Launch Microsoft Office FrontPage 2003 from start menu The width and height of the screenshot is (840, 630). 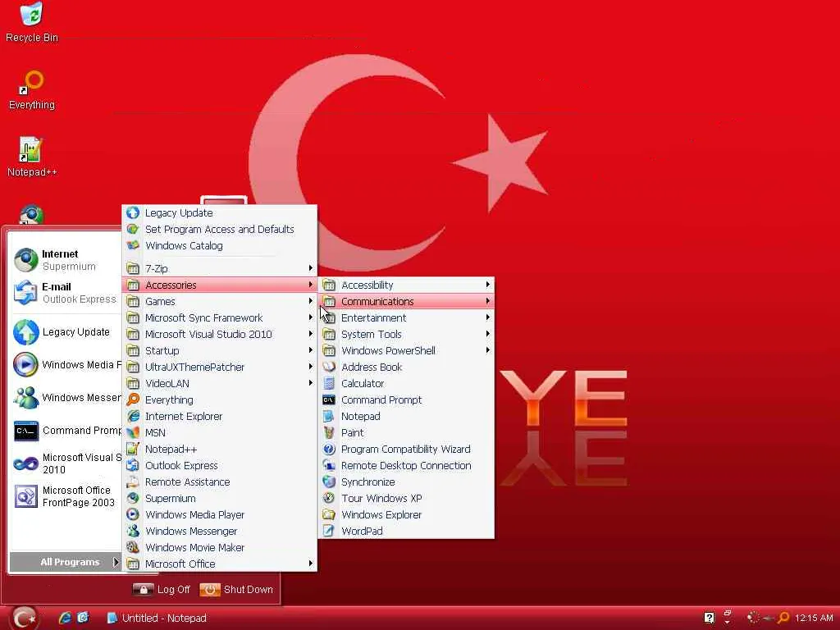pyautogui.click(x=66, y=496)
